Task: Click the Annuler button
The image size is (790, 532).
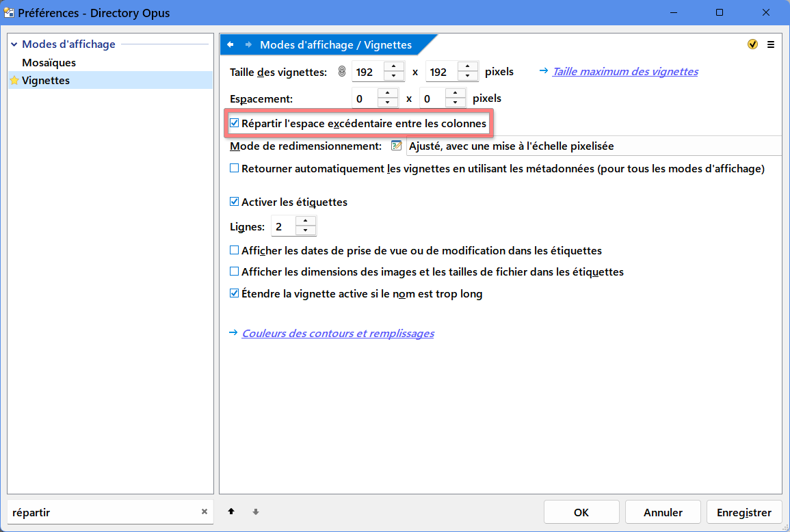Action: click(663, 512)
